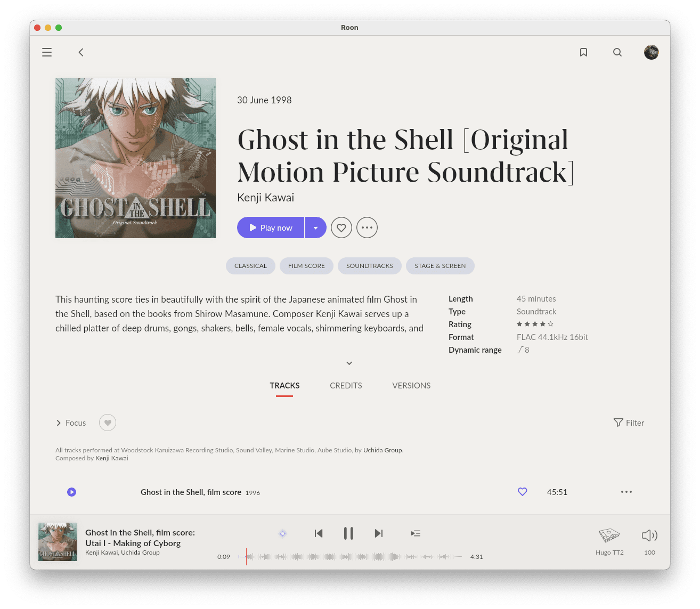Image resolution: width=700 pixels, height=609 pixels.
Task: Switch to the VERSIONS tab
Action: pyautogui.click(x=411, y=386)
